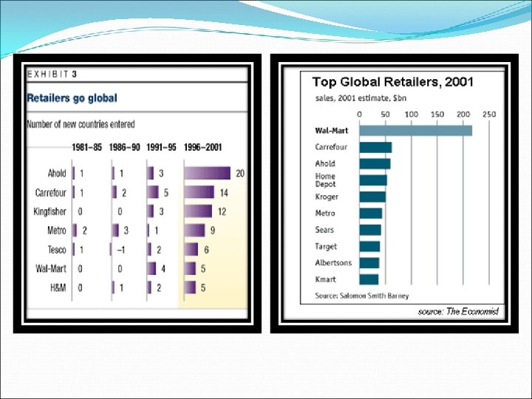Viewport: 532px width, 399px height.
Task: Select the 1996–2001 column header
Action: (x=203, y=147)
